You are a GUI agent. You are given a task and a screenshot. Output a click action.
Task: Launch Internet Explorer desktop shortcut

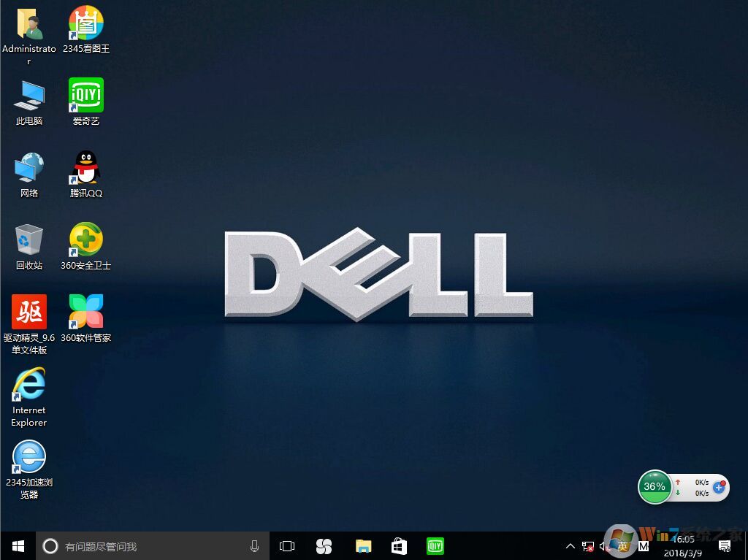[x=29, y=384]
